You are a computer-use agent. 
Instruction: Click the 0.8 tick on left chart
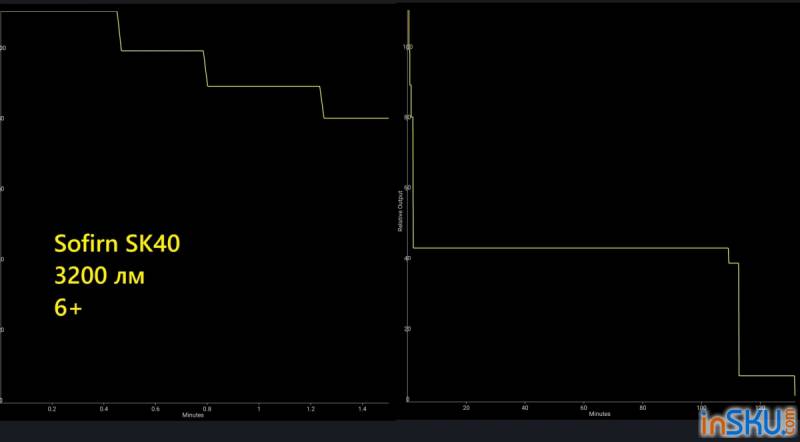pos(207,409)
